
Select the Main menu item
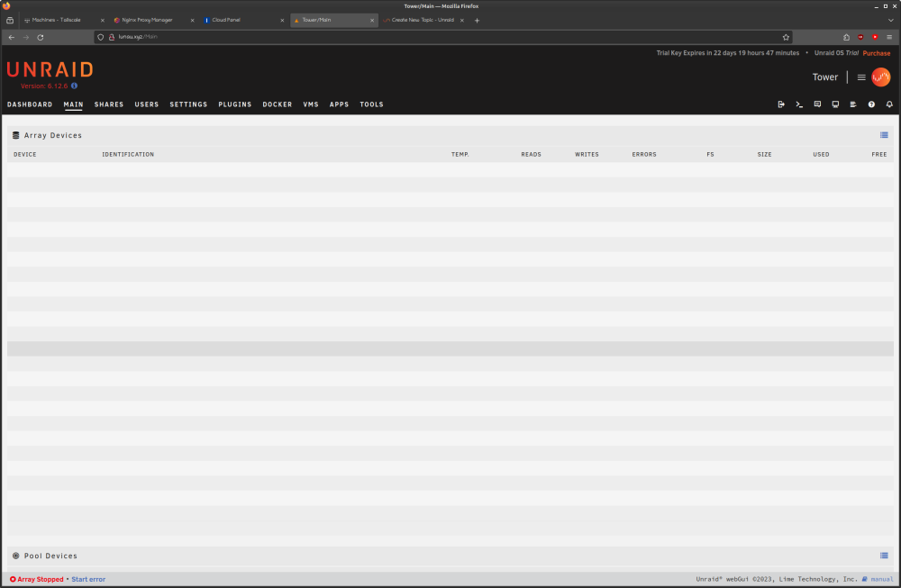tap(73, 104)
